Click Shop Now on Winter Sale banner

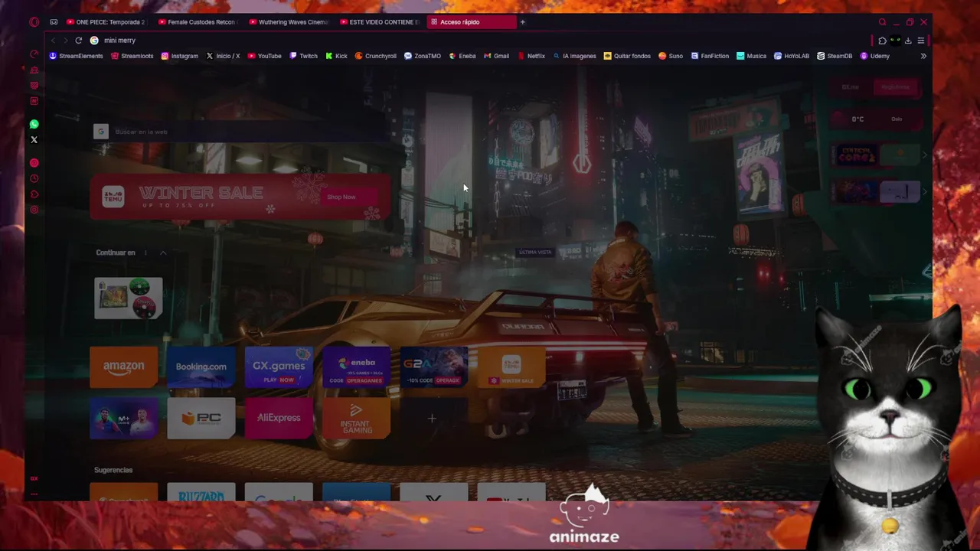point(341,197)
